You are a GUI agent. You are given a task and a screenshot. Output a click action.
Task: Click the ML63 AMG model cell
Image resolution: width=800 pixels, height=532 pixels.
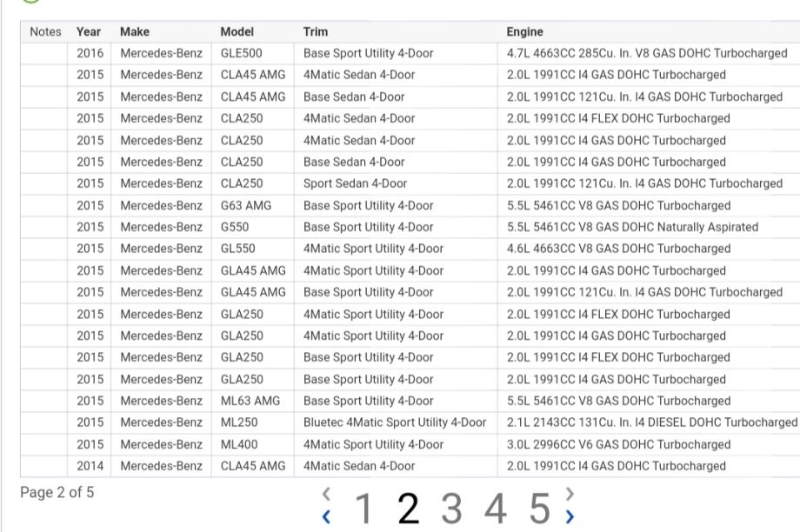click(x=252, y=401)
